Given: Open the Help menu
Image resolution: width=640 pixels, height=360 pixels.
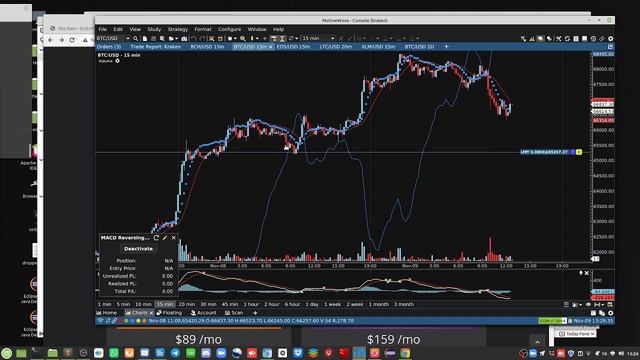Looking at the screenshot, I should pos(278,29).
